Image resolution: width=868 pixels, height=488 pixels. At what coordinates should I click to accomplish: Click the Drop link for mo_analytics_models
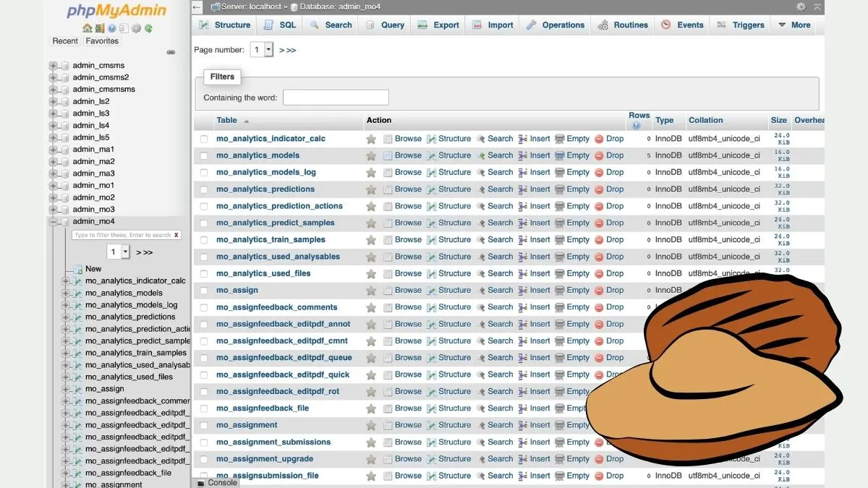[615, 155]
